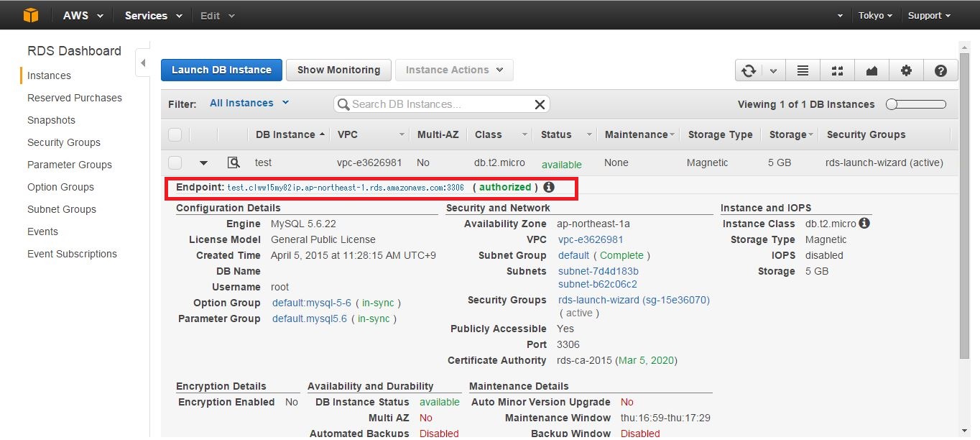Open Option Groups in the sidebar

(x=60, y=187)
